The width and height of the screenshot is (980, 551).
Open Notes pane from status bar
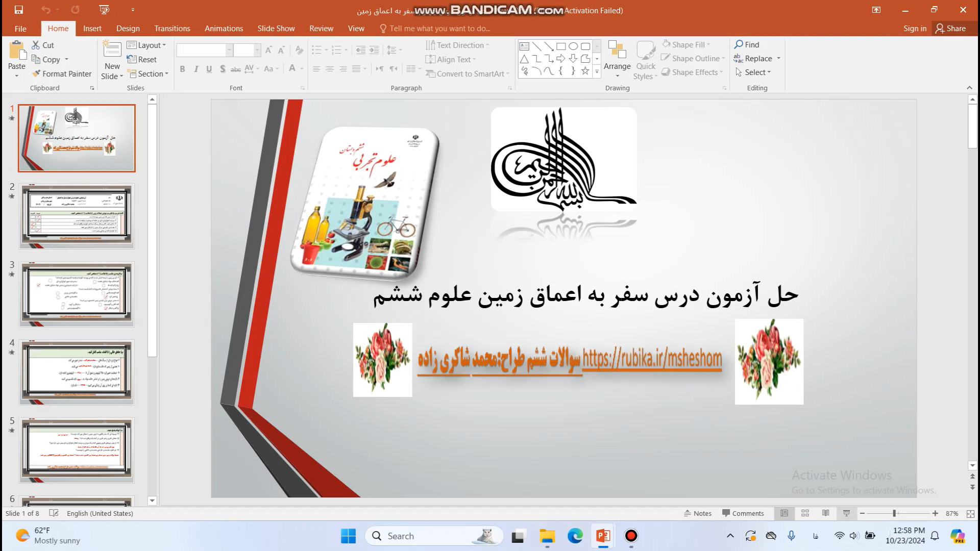(698, 513)
